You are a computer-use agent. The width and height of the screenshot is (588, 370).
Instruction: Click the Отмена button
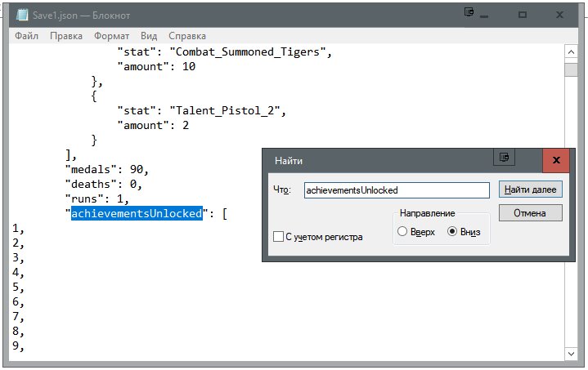point(530,212)
